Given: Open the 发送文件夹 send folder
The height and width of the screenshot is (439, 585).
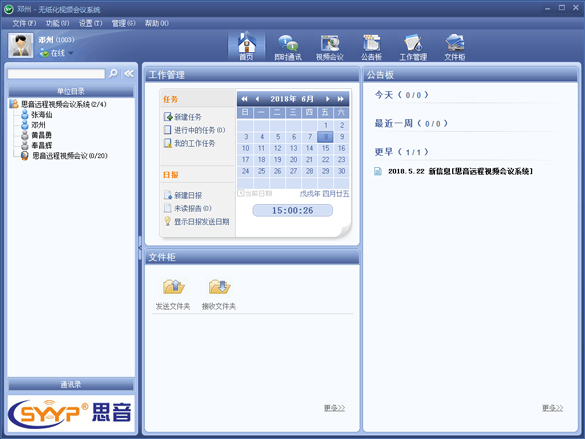Looking at the screenshot, I should point(173,294).
